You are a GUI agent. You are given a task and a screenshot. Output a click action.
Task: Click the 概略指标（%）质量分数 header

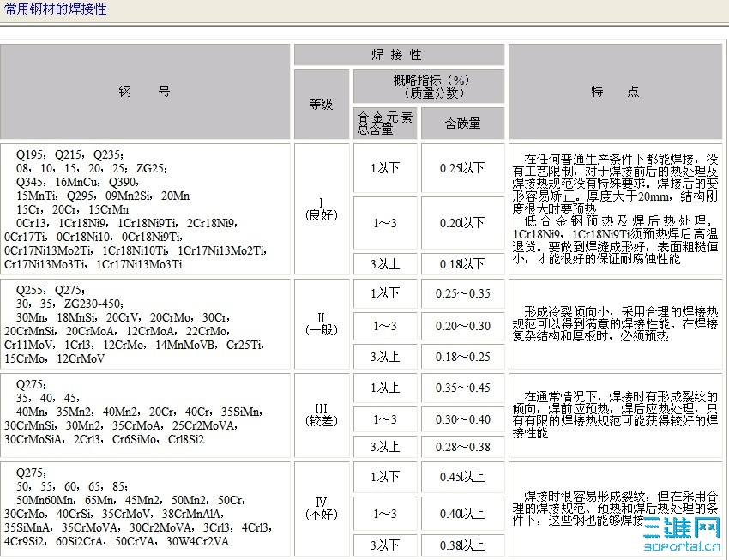click(x=429, y=87)
